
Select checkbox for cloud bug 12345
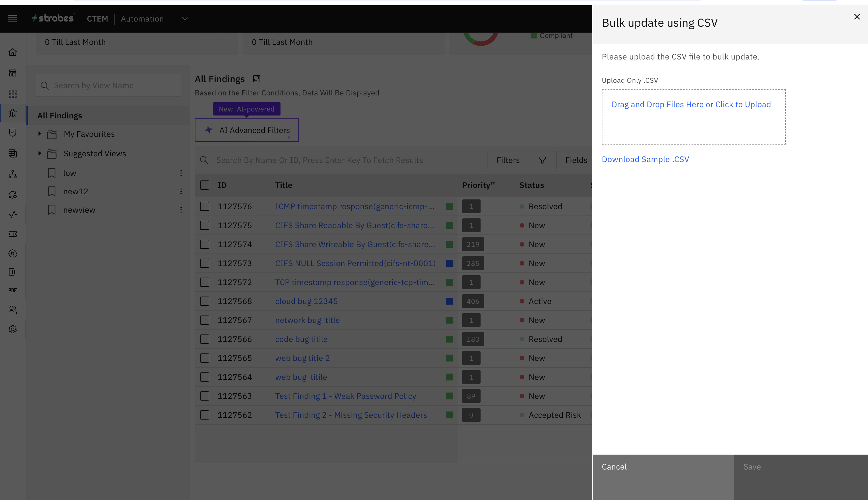pyautogui.click(x=205, y=301)
